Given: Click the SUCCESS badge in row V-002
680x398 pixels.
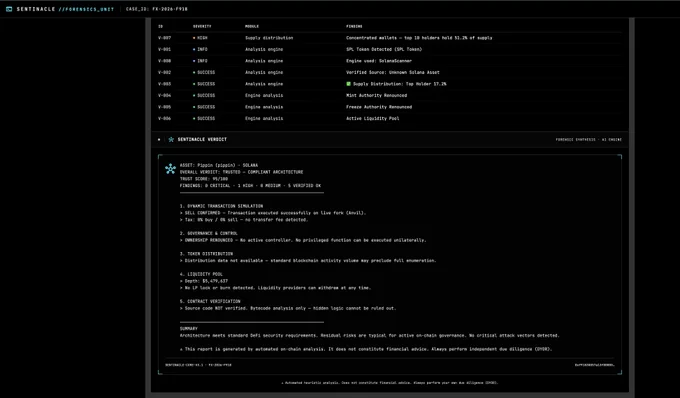Looking at the screenshot, I should click(204, 72).
